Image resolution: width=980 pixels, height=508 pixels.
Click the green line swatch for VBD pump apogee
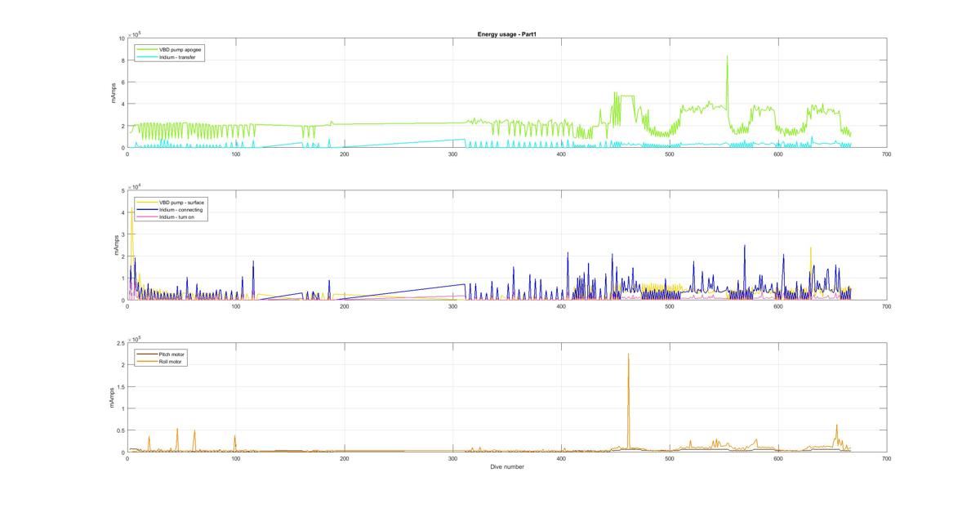click(x=147, y=49)
